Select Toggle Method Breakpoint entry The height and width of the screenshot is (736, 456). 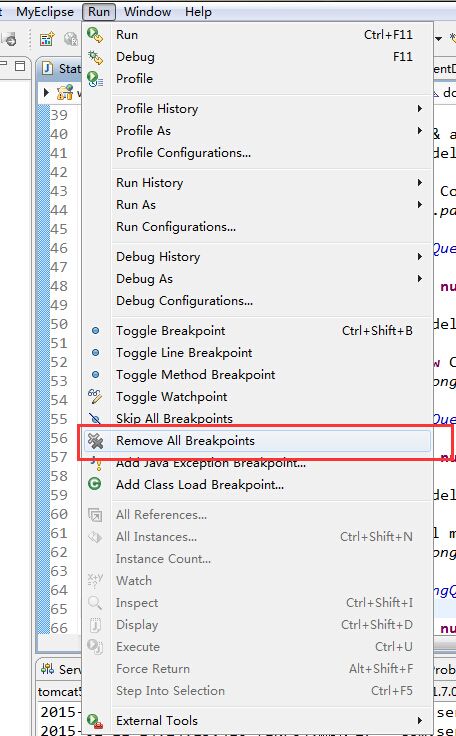point(257,375)
